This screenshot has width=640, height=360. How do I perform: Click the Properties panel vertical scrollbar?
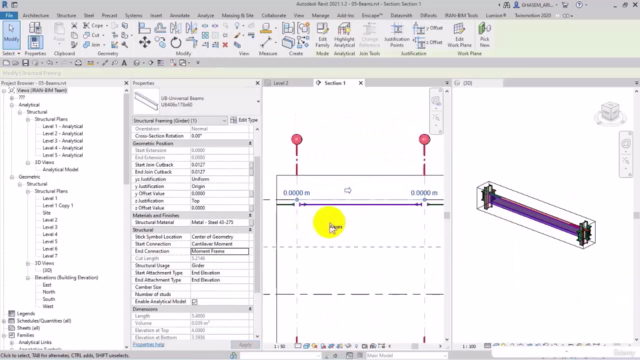point(257,224)
